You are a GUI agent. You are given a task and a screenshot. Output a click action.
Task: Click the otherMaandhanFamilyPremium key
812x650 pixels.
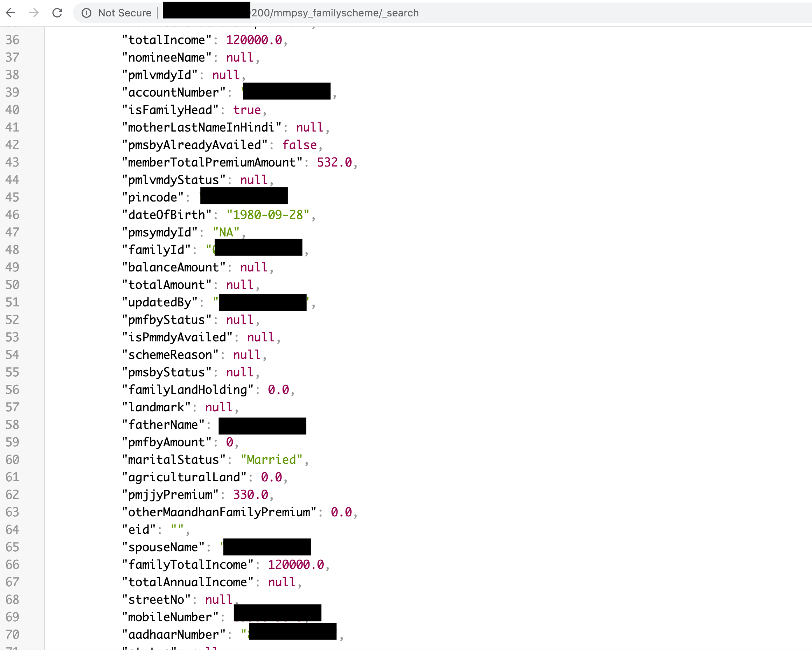click(x=219, y=512)
